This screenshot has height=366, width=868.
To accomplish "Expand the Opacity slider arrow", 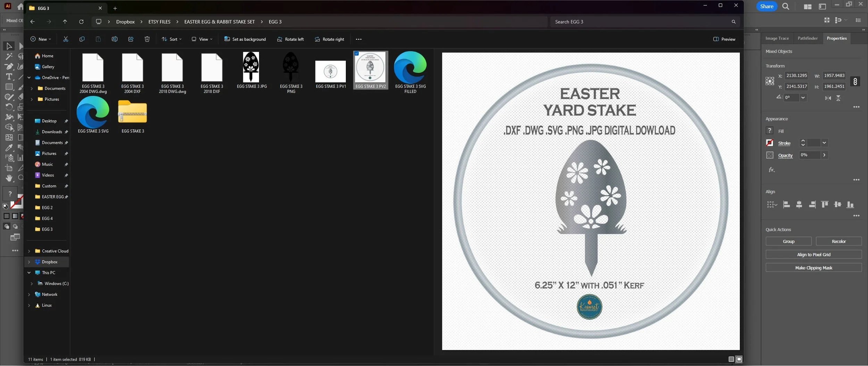I will click(824, 155).
